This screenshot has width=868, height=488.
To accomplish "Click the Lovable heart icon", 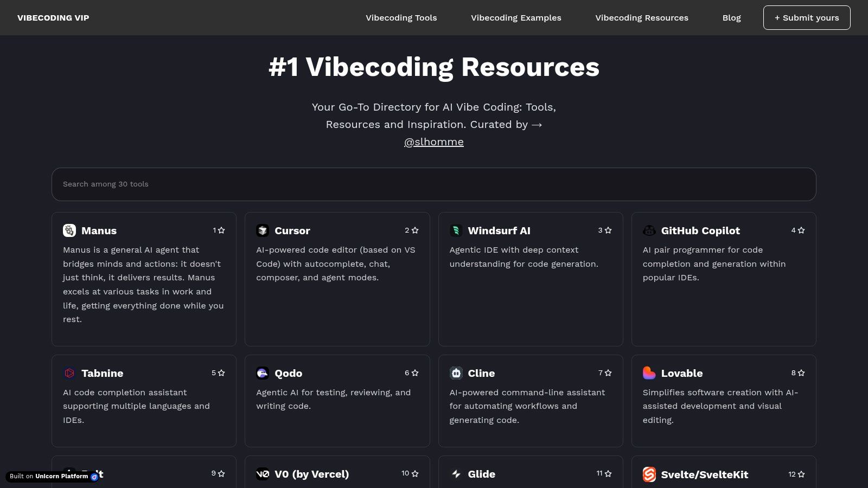I will click(x=650, y=373).
